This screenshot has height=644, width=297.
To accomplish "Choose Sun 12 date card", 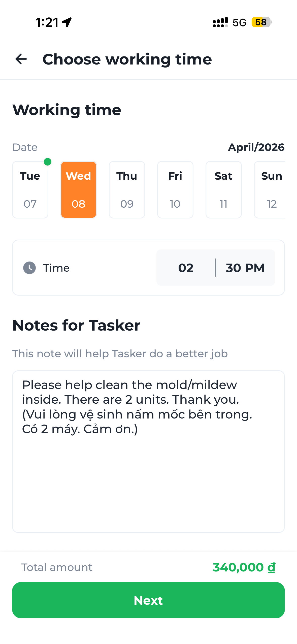I will [x=270, y=190].
